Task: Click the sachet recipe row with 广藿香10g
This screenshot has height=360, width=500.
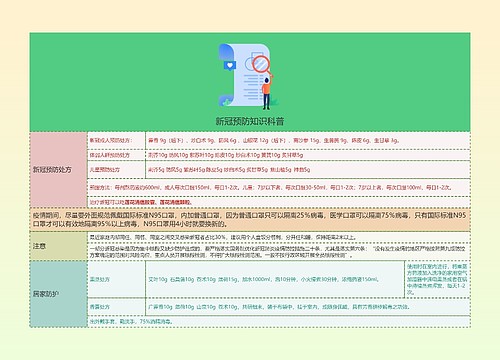Action: (x=308, y=307)
